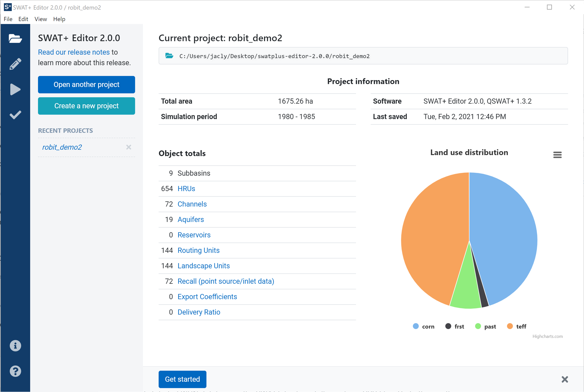
Task: Open the View menu
Action: [41, 19]
